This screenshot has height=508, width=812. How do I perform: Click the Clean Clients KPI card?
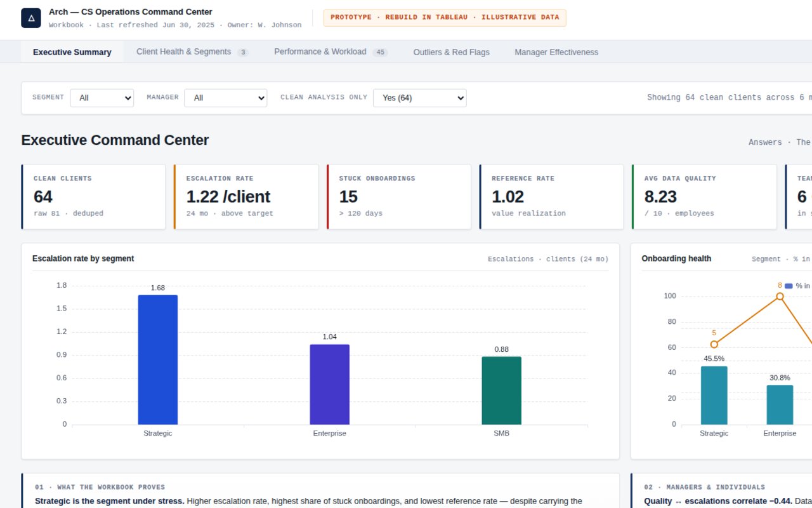[93, 197]
